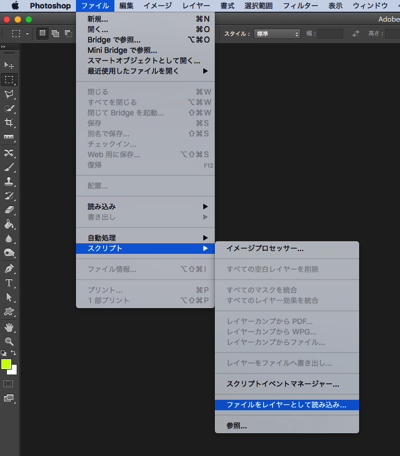Select Add to Selection mode in options bar
Viewport: 400px width, 456px height.
click(55, 33)
